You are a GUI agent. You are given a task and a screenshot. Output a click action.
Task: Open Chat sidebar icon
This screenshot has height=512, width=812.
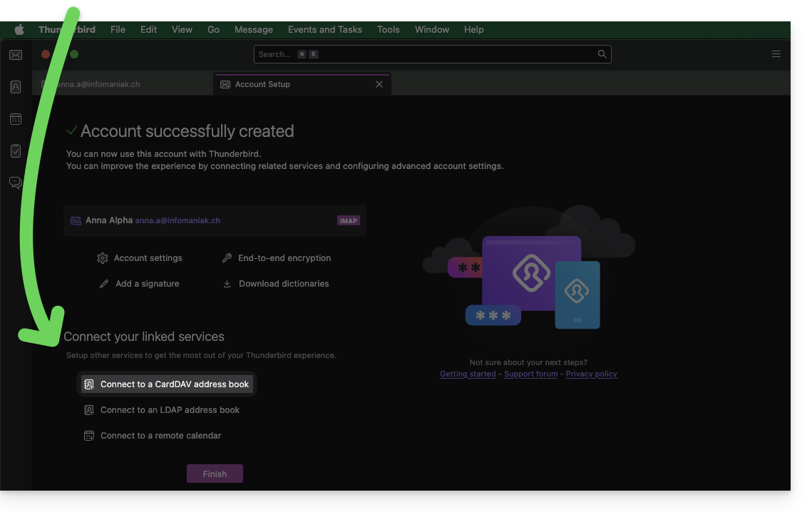[x=16, y=183]
